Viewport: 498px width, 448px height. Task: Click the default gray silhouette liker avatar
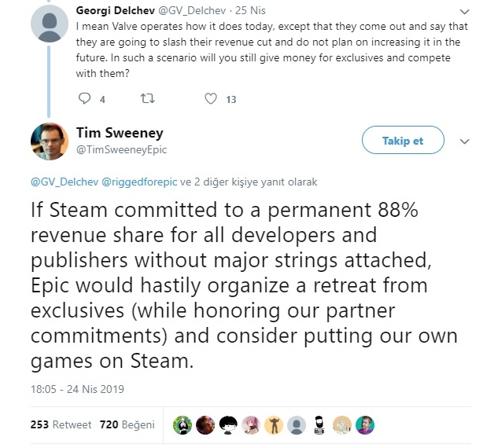click(x=296, y=425)
